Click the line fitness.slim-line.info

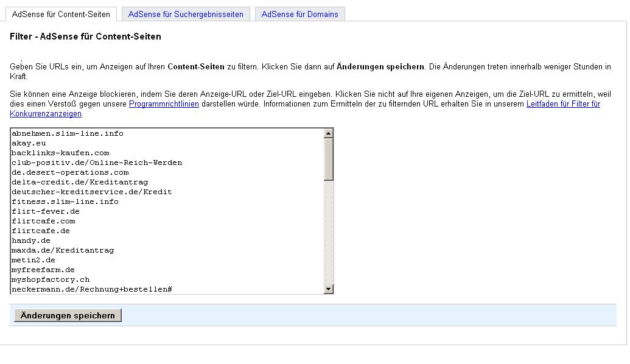point(65,201)
